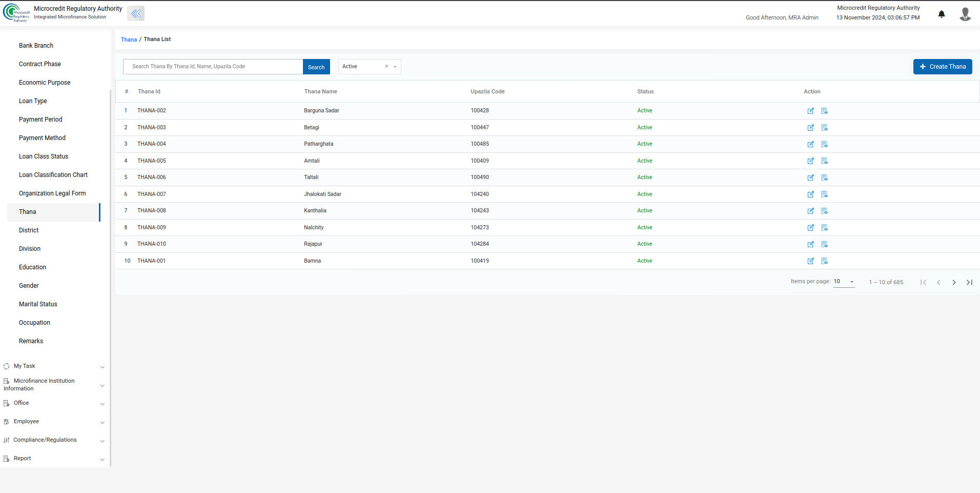Jump to last page arrow
980x493 pixels.
[969, 282]
